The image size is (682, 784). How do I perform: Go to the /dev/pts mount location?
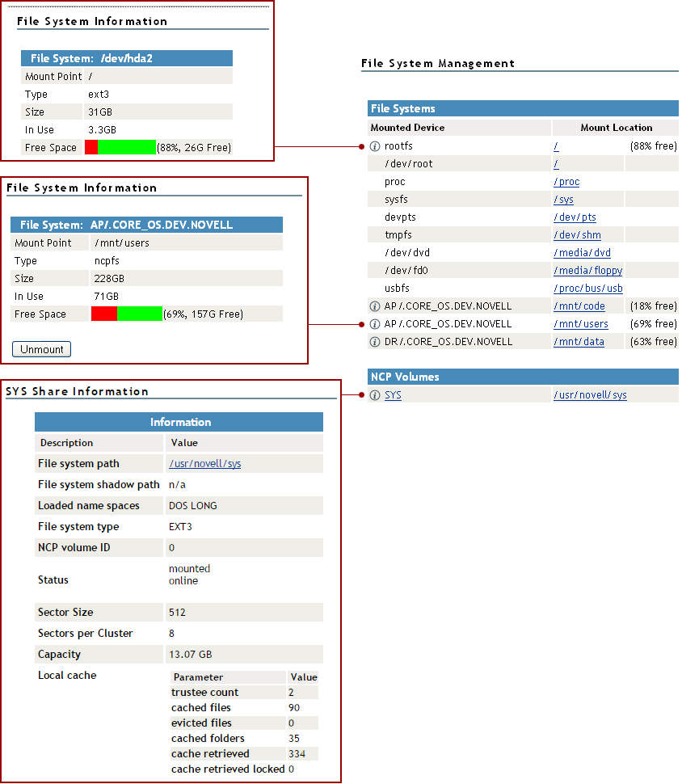tap(575, 217)
